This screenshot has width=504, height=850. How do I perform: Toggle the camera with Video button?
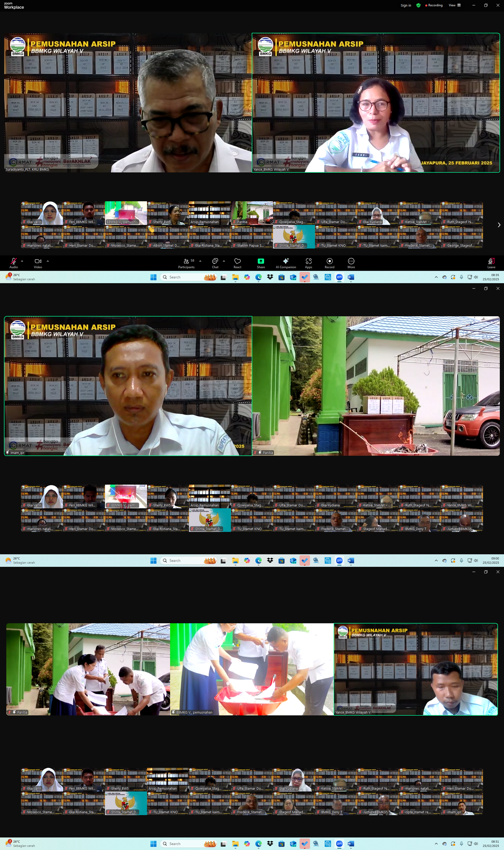click(x=38, y=261)
